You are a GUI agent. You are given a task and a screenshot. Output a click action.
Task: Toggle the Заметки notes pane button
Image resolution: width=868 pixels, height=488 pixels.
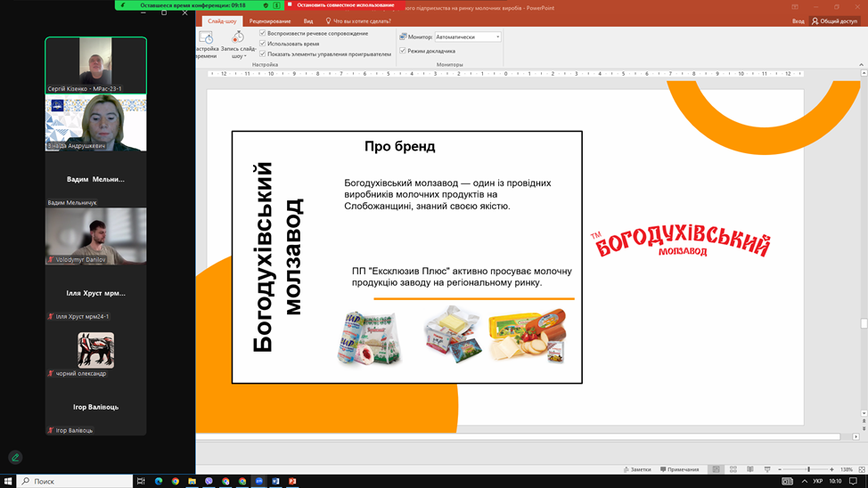(637, 469)
